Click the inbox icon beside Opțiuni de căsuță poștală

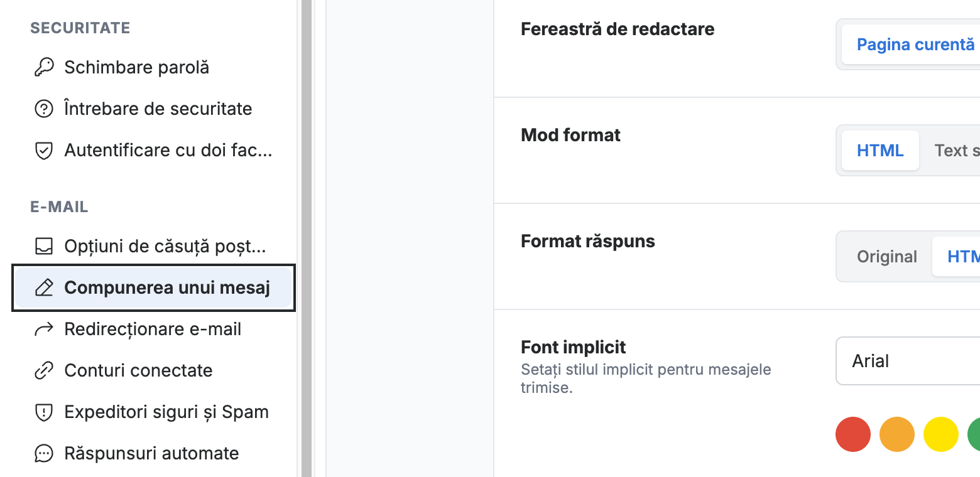(43, 247)
